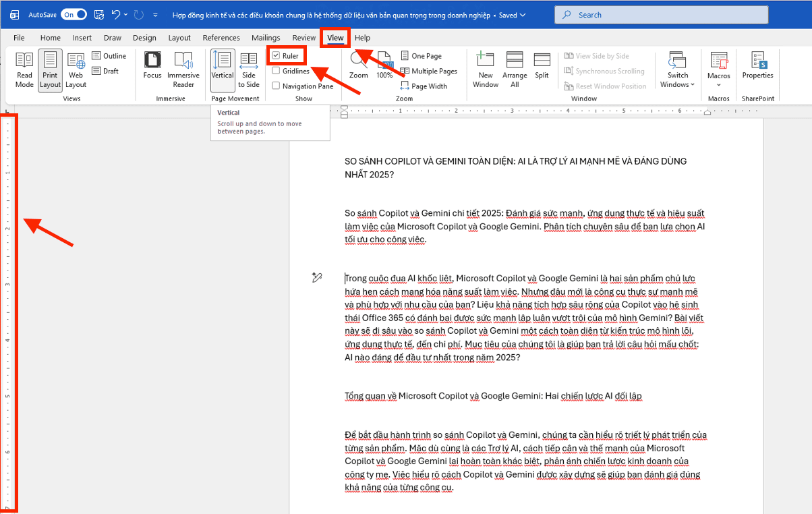The image size is (812, 514).
Task: Turn off the AutoSave toggle
Action: point(74,14)
